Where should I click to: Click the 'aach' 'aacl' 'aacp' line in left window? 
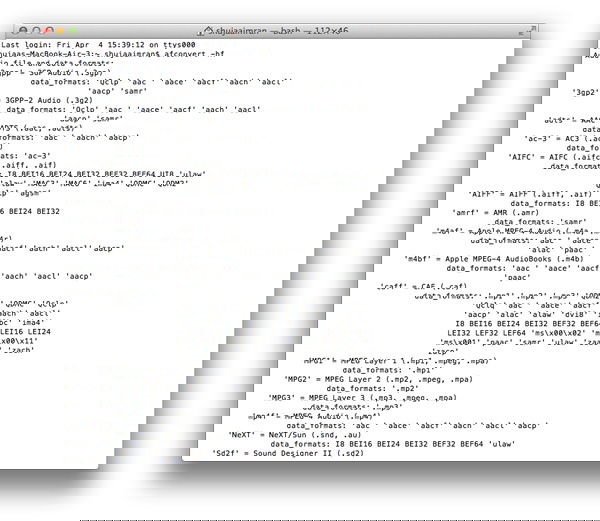click(x=46, y=276)
